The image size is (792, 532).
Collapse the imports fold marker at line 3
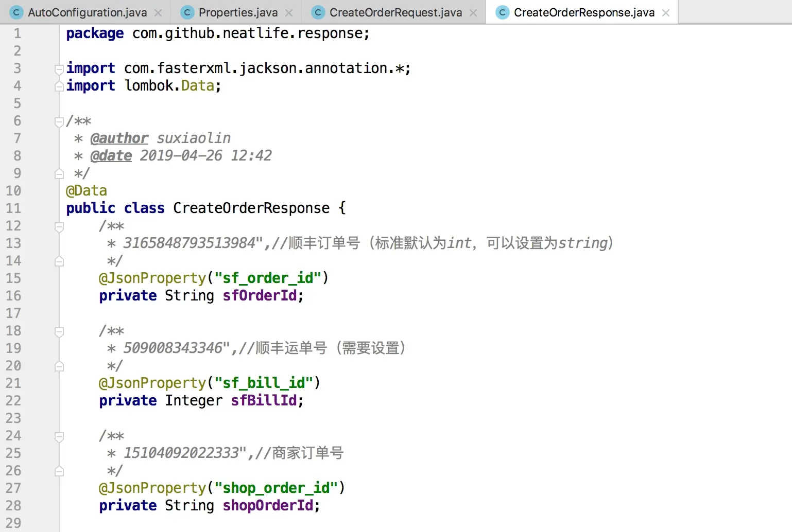[59, 69]
